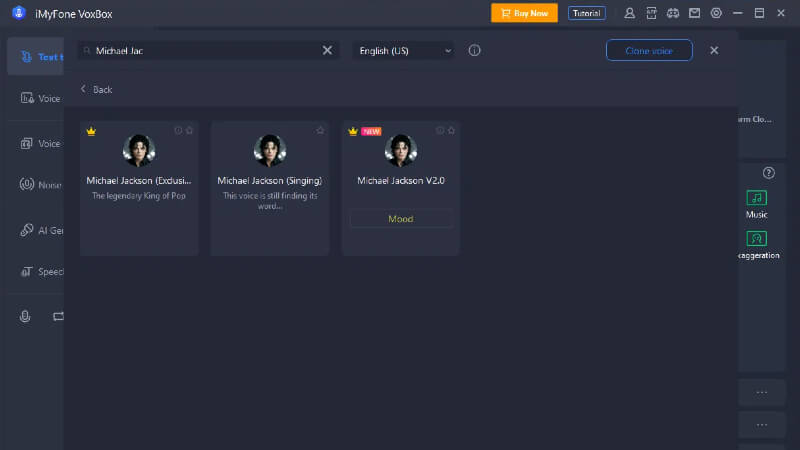Favorite Michael Jackson (Exclusive) voice star
Screen dimensions: 800x450
click(x=189, y=131)
